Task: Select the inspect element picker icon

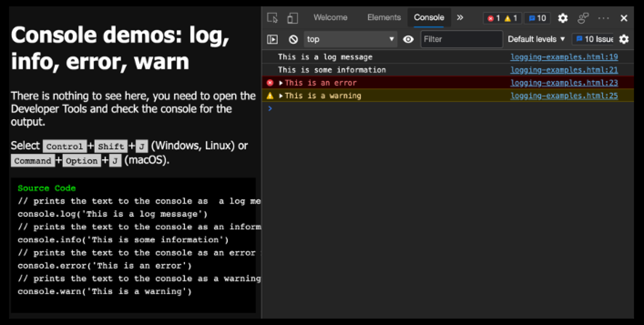Action: pyautogui.click(x=272, y=18)
